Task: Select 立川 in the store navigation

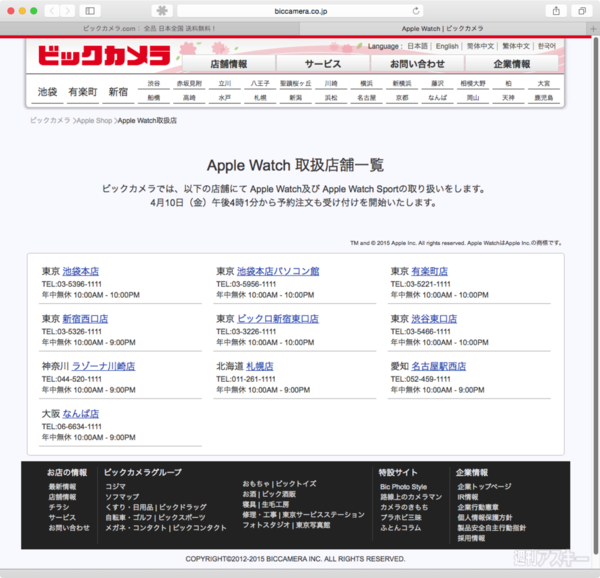Action: (x=225, y=83)
